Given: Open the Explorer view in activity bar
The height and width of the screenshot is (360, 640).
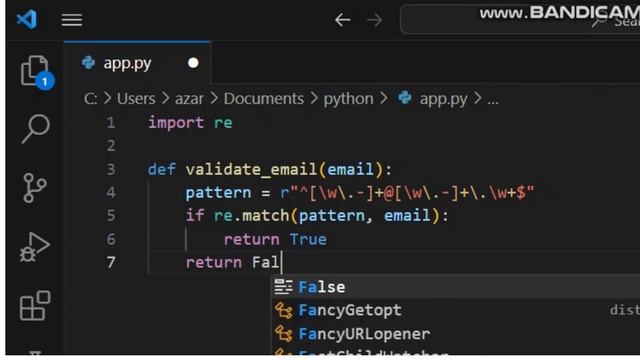Looking at the screenshot, I should click(36, 71).
